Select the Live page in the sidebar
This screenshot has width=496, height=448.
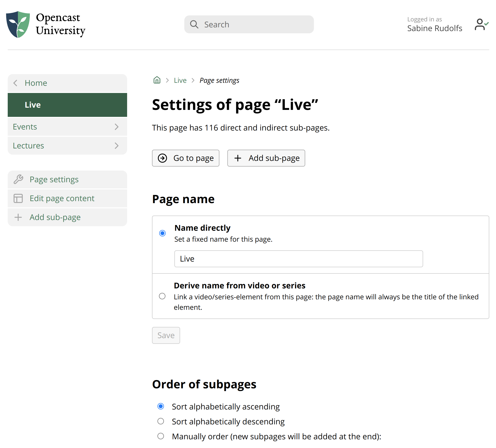33,105
